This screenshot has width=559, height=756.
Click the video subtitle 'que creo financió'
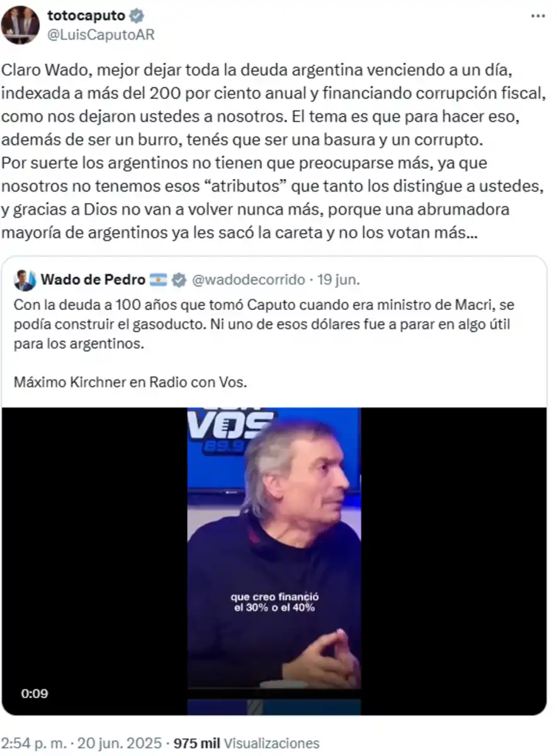(275, 597)
